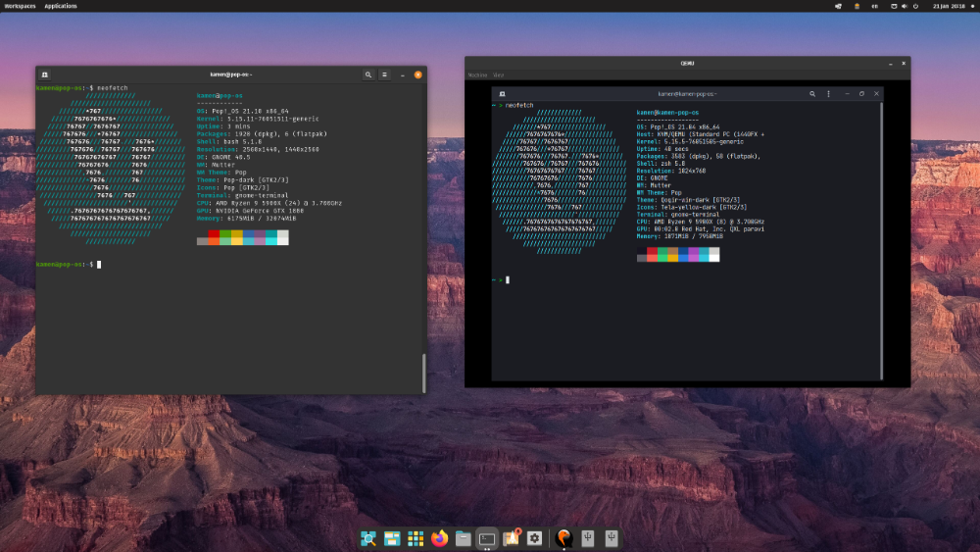980x552 pixels.
Task: Open the 'en' keyboard layout indicator
Action: pyautogui.click(x=875, y=6)
